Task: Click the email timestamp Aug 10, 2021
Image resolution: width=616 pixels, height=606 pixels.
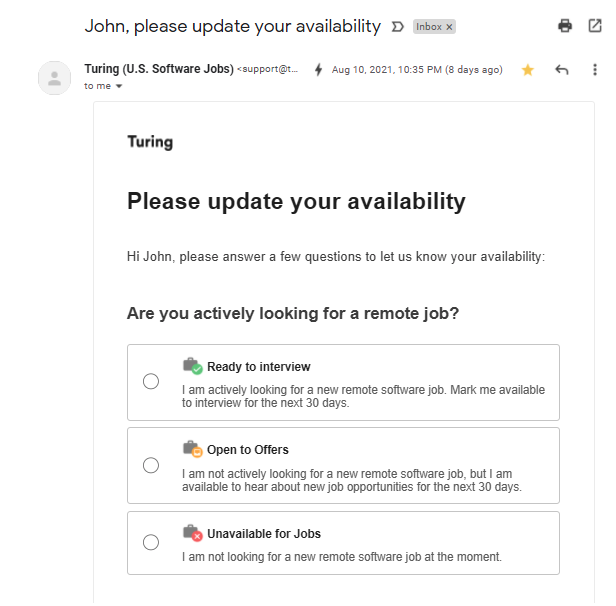Action: (x=417, y=70)
